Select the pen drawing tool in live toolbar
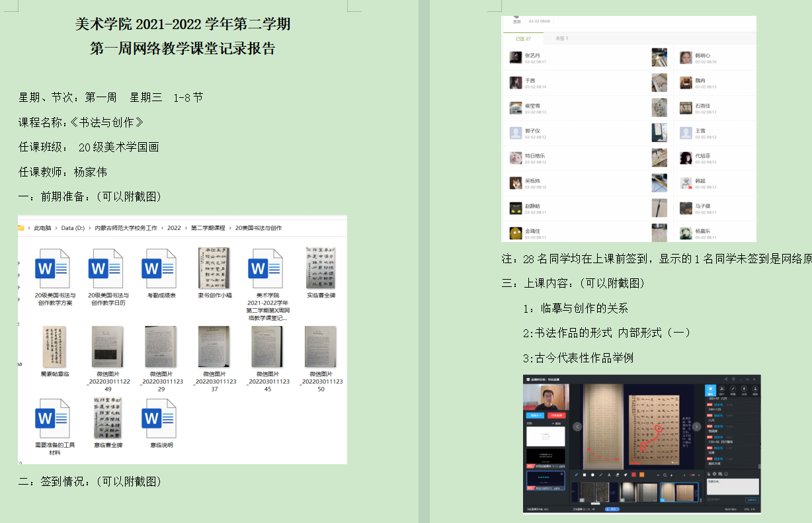Image resolution: width=812 pixels, height=523 pixels. 576,475
